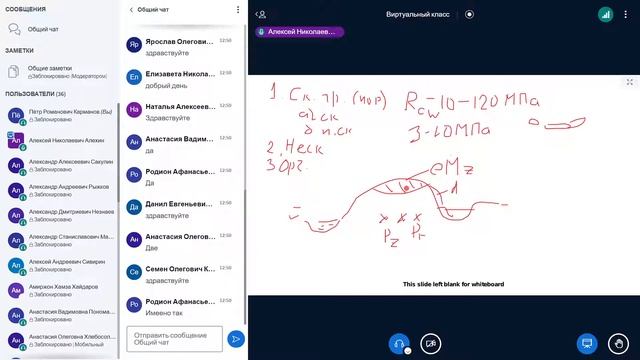
Task: Toggle the session recording indicator
Action: (x=469, y=14)
